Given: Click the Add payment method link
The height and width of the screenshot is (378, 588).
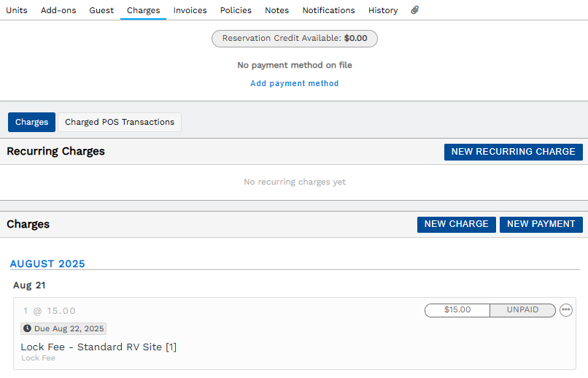Looking at the screenshot, I should tap(295, 83).
